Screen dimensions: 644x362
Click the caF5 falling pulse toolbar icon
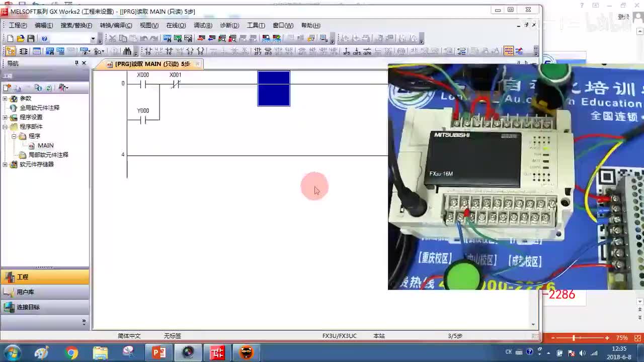[x=357, y=51]
